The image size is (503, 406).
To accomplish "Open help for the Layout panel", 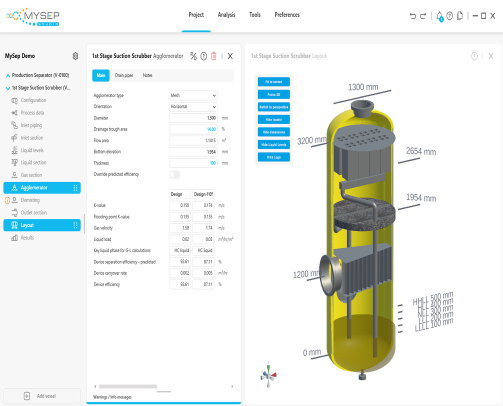I will pyautogui.click(x=474, y=56).
